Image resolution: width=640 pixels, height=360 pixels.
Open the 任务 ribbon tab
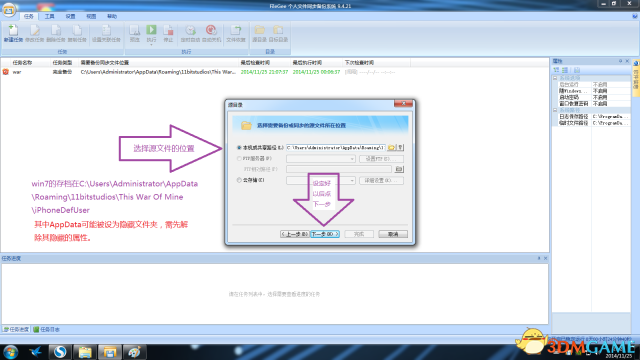point(29,16)
